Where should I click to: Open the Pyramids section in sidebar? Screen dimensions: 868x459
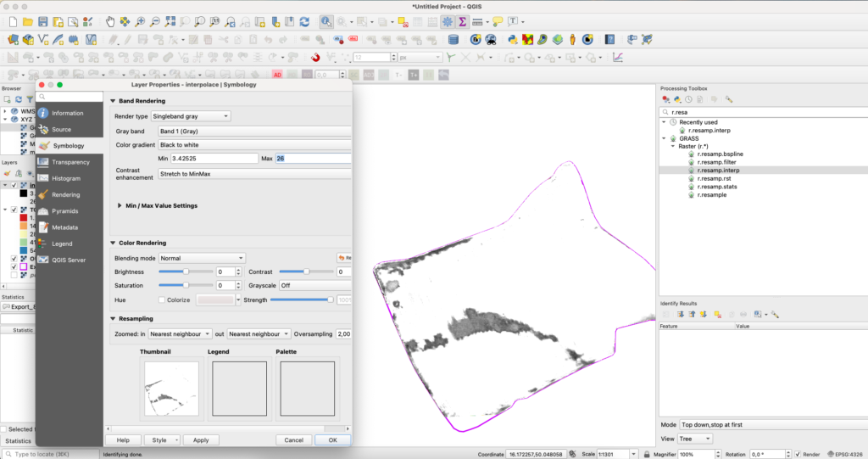(x=65, y=211)
